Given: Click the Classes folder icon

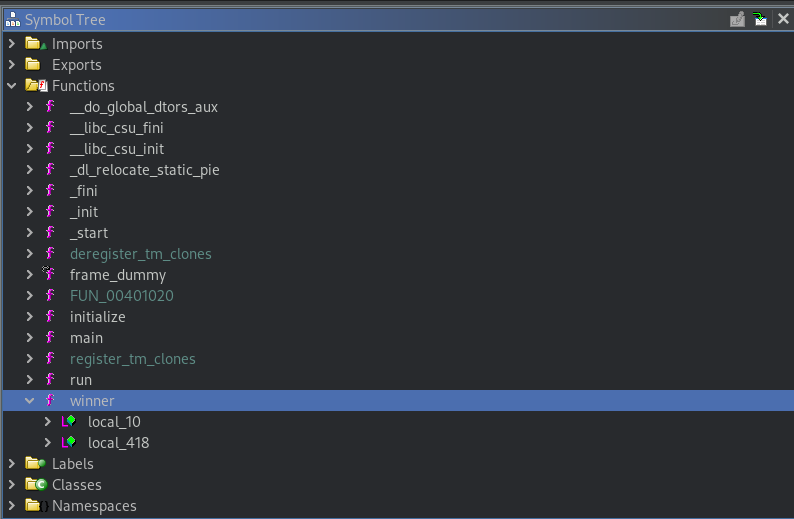Looking at the screenshot, I should point(36,485).
